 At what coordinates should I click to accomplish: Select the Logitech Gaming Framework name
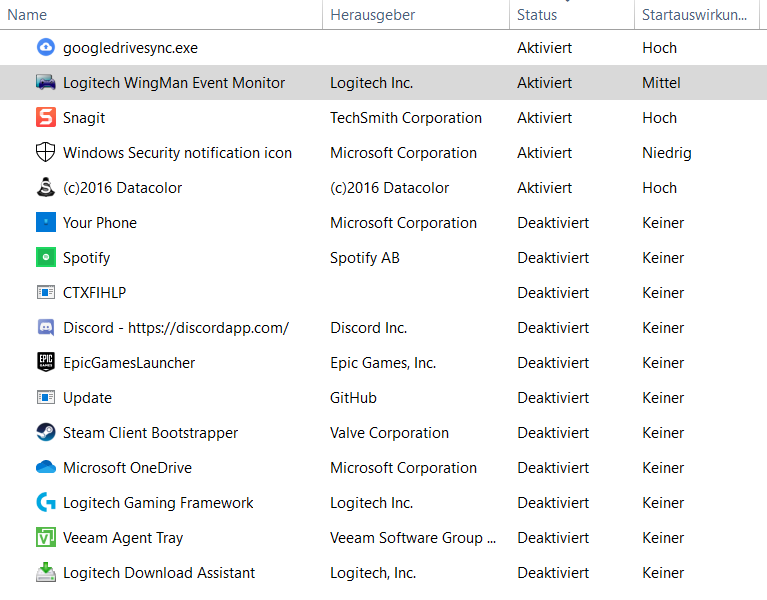pyautogui.click(x=158, y=503)
